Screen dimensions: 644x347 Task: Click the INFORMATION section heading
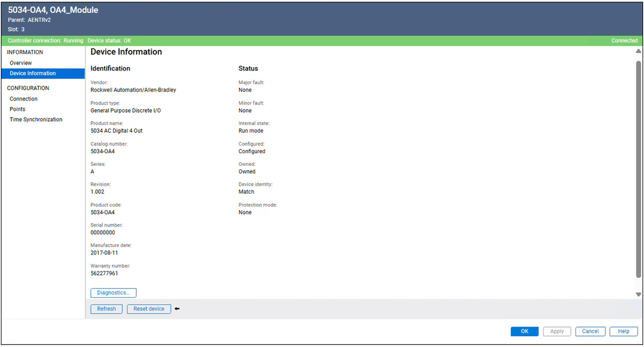point(25,52)
